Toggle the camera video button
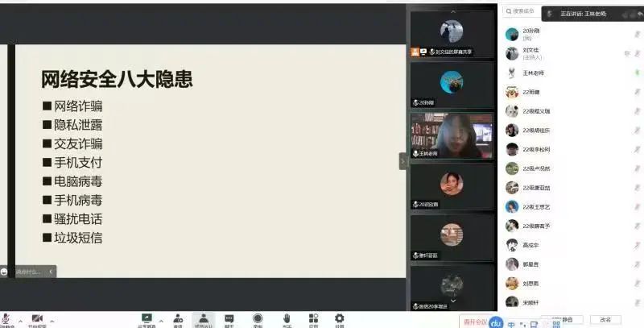This screenshot has width=644, height=328. pos(37,319)
